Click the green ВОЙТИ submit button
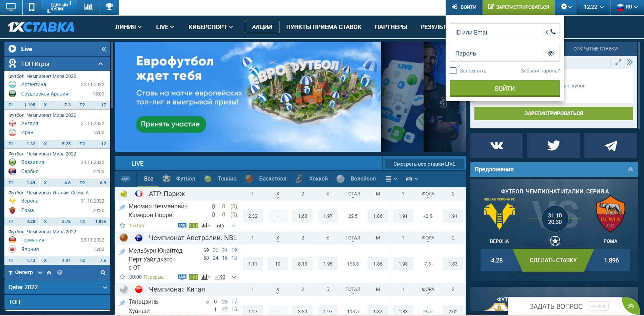The height and width of the screenshot is (316, 644). (x=505, y=89)
